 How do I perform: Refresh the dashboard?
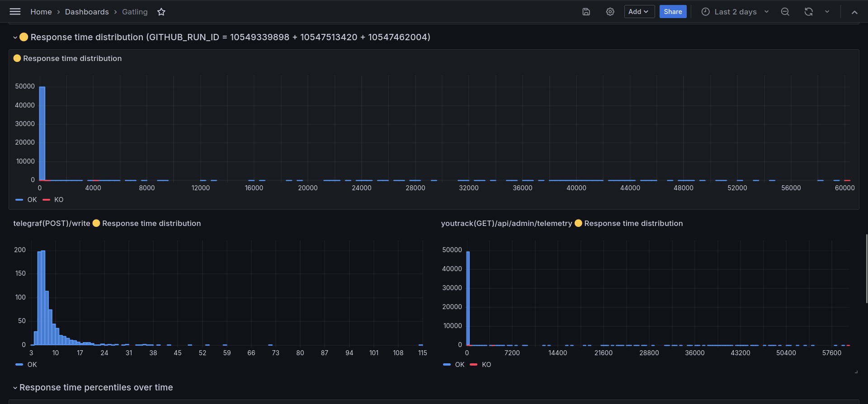click(x=809, y=12)
